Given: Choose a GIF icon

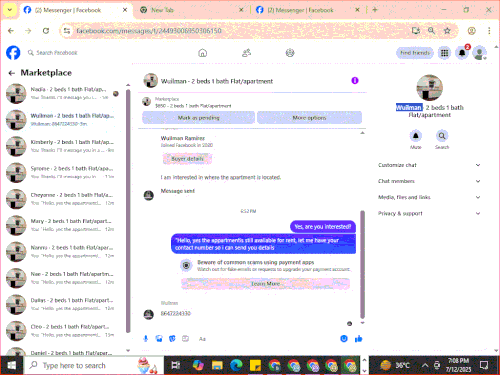Looking at the screenshot, I should pyautogui.click(x=185, y=339).
